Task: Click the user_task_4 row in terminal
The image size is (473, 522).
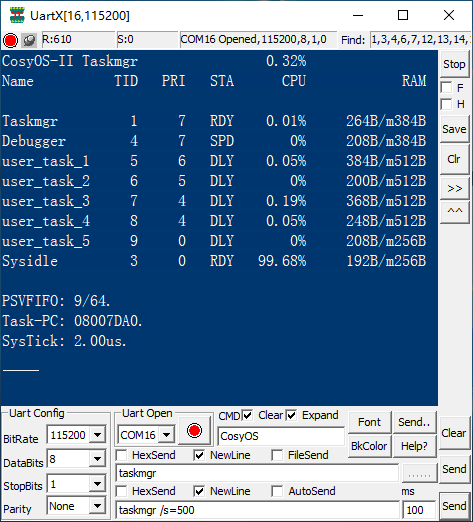Action: pyautogui.click(x=214, y=221)
